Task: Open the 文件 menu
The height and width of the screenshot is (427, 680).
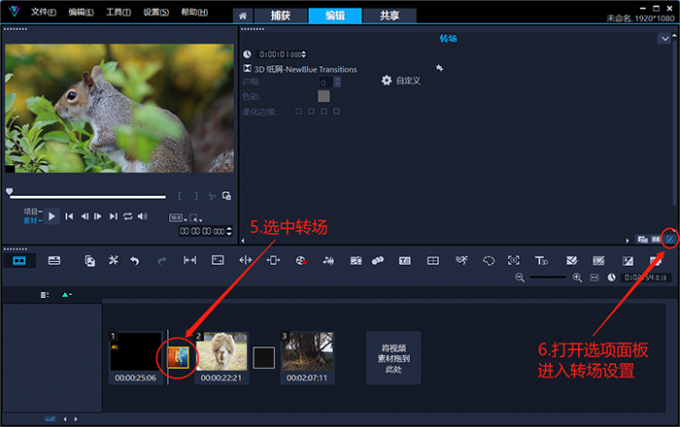Action: 43,12
